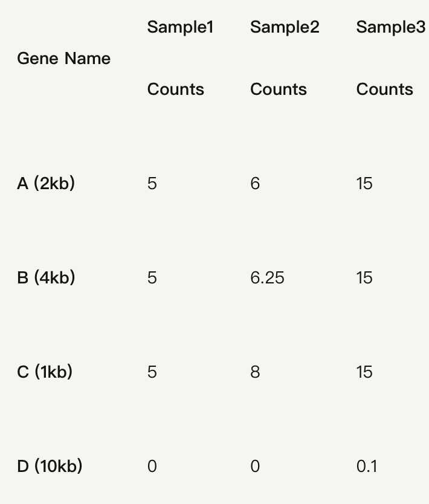Click gene A's Sample1 count of 5
The width and height of the screenshot is (429, 504).
[x=152, y=183]
